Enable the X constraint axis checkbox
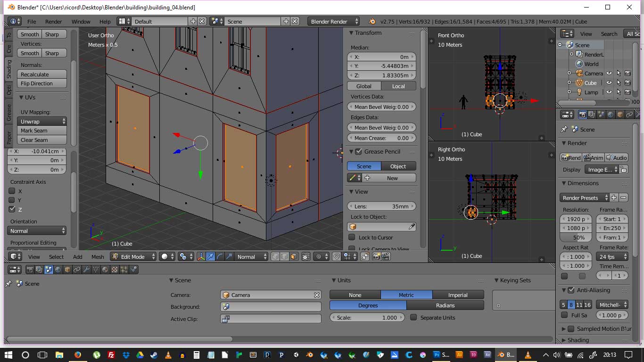This screenshot has height=362, width=644. 12,191
